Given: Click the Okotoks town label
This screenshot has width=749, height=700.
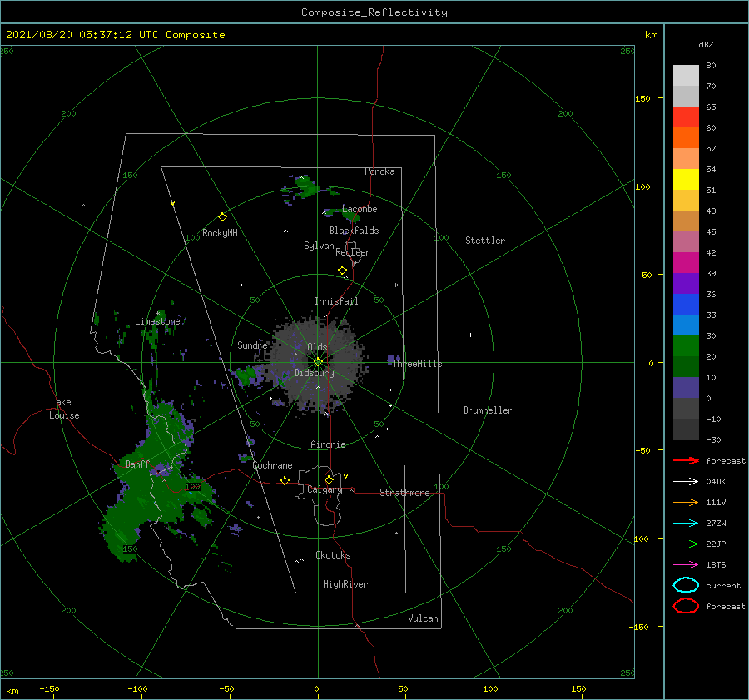Looking at the screenshot, I should [333, 555].
